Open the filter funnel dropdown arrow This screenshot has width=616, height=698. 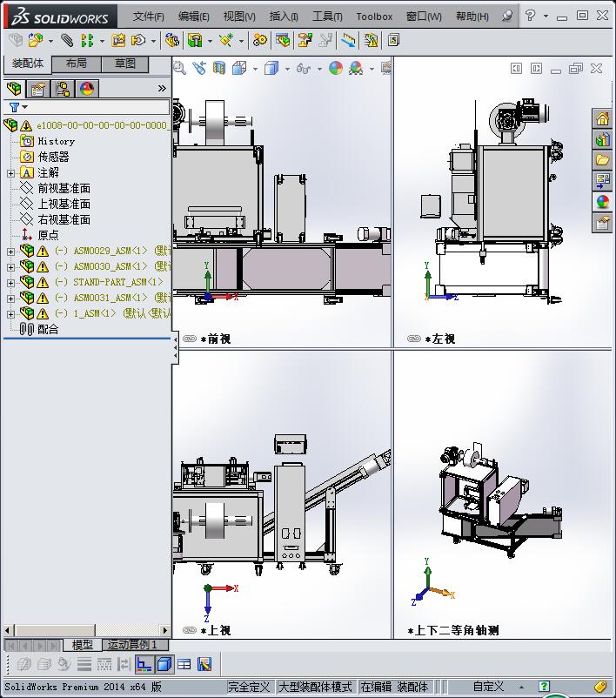point(25,107)
